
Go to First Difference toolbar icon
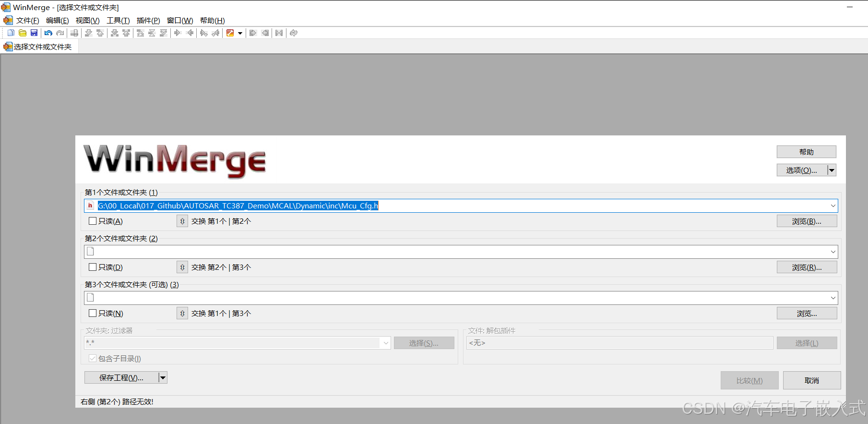coord(141,33)
